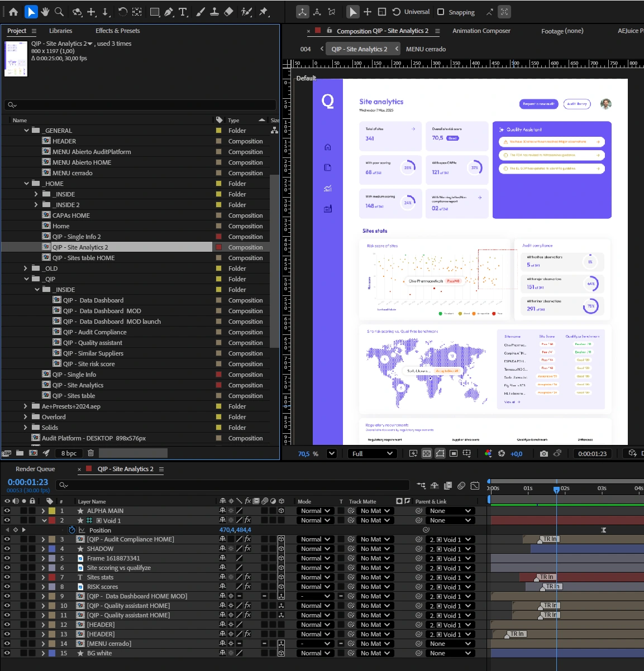Click the Local Axis Mode icon
Image resolution: width=644 pixels, height=671 pixels.
pyautogui.click(x=302, y=11)
